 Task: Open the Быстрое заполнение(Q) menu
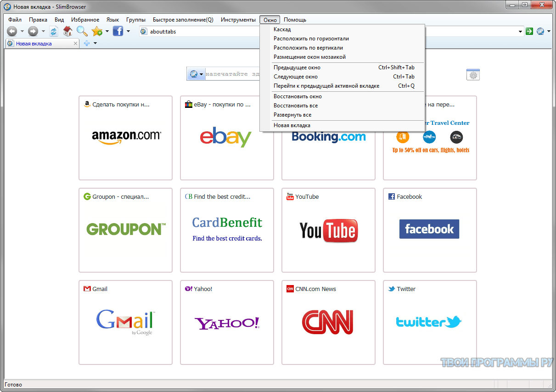tap(183, 20)
